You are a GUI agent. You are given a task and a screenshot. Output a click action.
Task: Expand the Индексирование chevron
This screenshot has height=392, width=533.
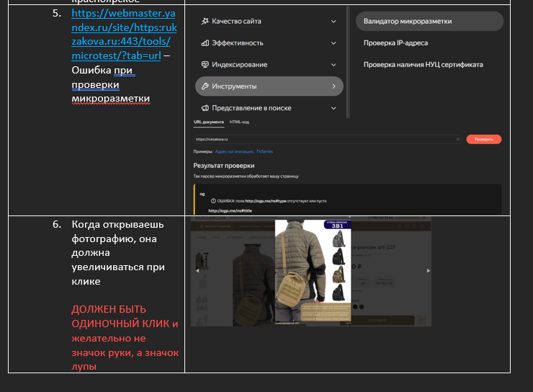pos(333,65)
